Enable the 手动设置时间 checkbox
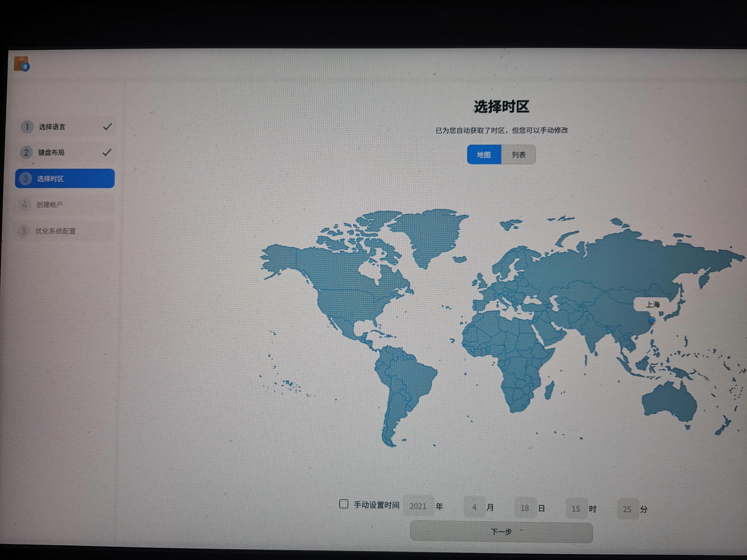 pyautogui.click(x=343, y=504)
